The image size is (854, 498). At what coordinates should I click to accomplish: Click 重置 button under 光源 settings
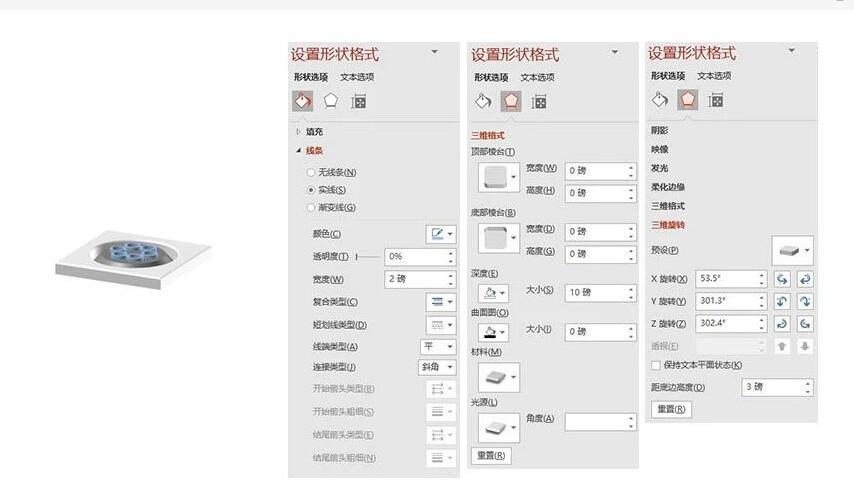490,456
